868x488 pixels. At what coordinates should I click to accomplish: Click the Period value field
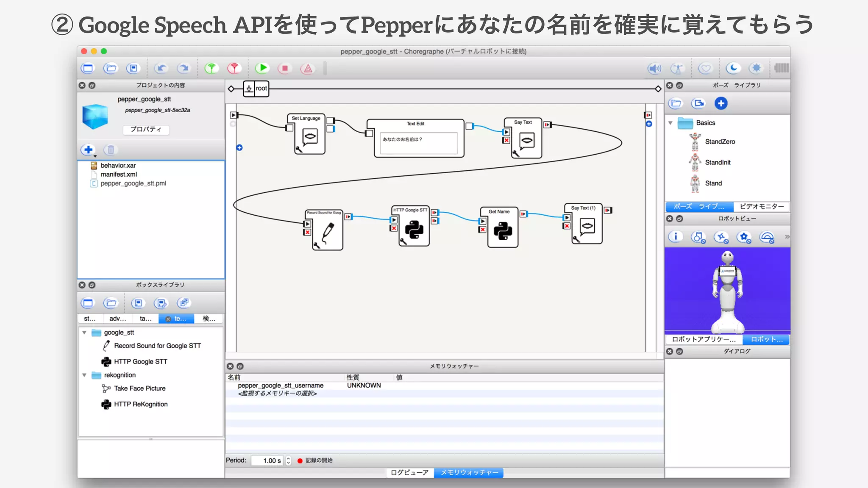click(267, 460)
